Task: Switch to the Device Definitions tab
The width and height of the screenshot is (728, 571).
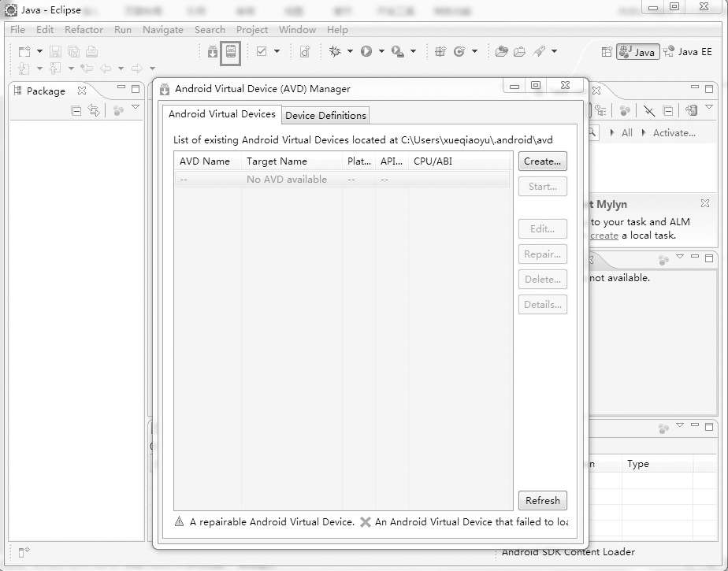Action: click(x=325, y=116)
